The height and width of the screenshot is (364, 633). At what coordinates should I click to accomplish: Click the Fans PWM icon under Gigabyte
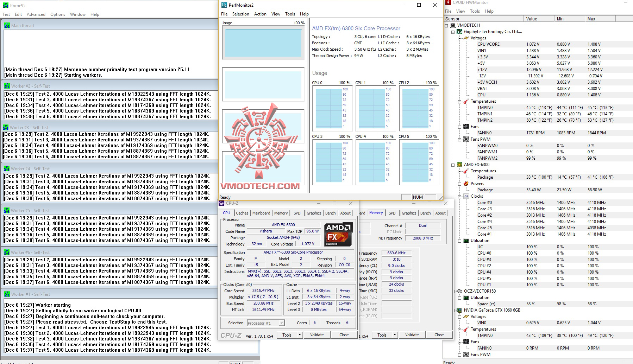(x=466, y=139)
